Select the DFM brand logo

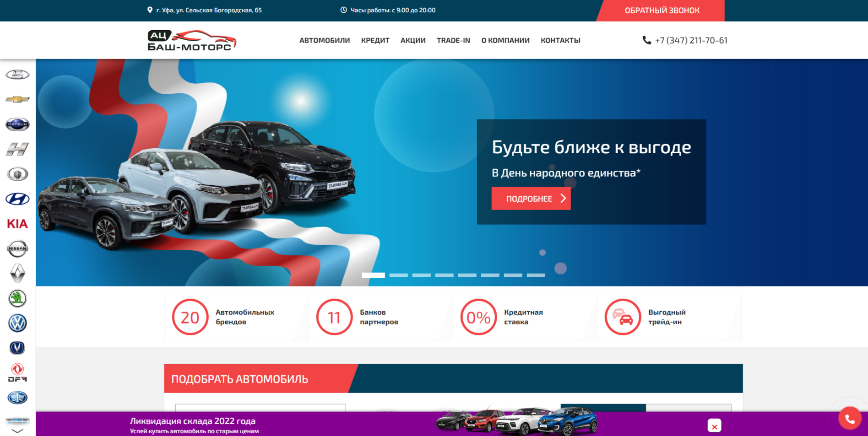pos(17,373)
